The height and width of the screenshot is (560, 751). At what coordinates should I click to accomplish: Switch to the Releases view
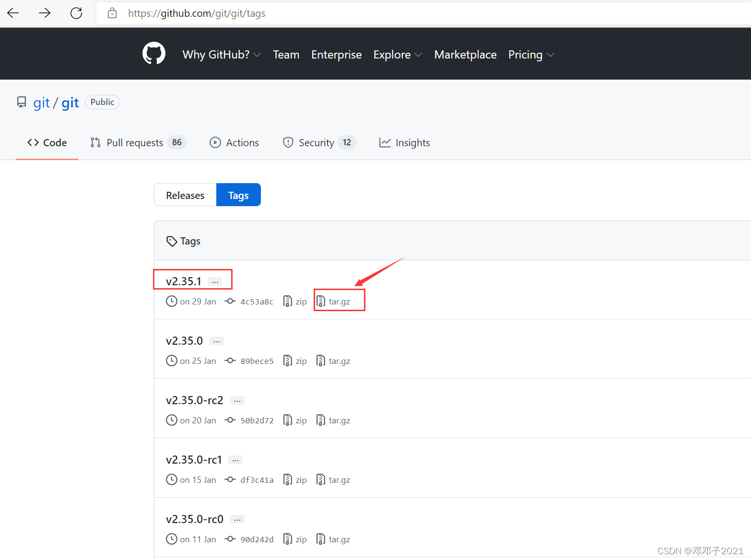pyautogui.click(x=185, y=195)
